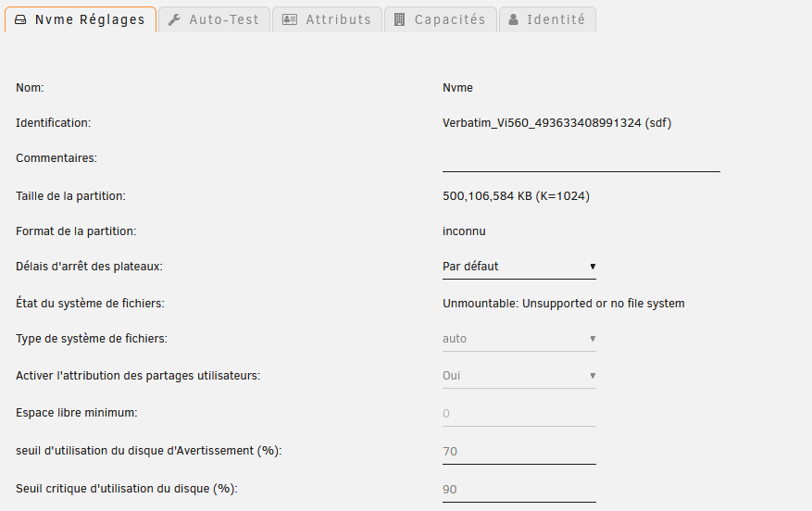The width and height of the screenshot is (812, 511).
Task: Click the identification text Verbatim_Vi560_493633408991324 (sdf)
Action: tap(556, 123)
